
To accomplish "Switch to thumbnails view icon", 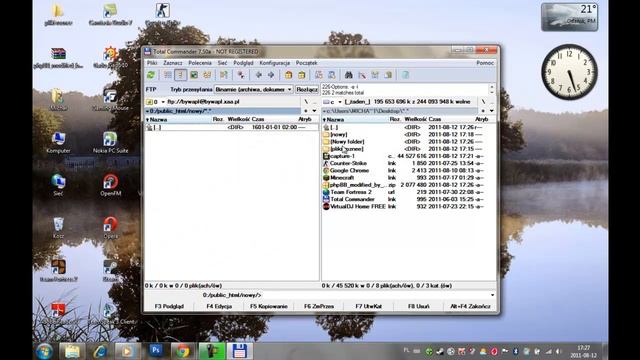I will pos(194,75).
